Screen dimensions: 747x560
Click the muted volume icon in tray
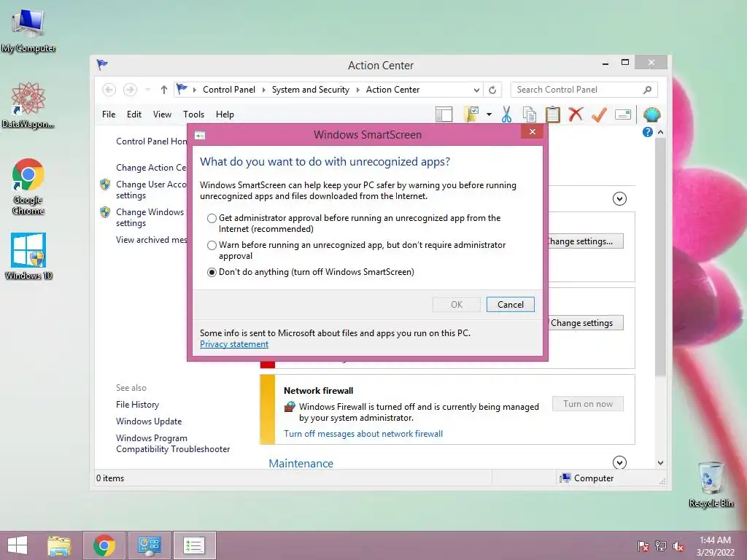(678, 546)
